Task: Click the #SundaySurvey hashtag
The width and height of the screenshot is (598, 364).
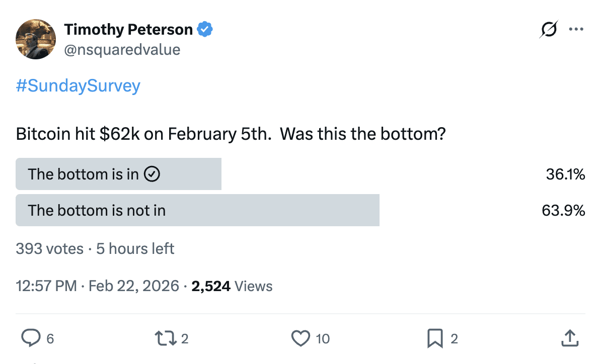Action: [78, 86]
